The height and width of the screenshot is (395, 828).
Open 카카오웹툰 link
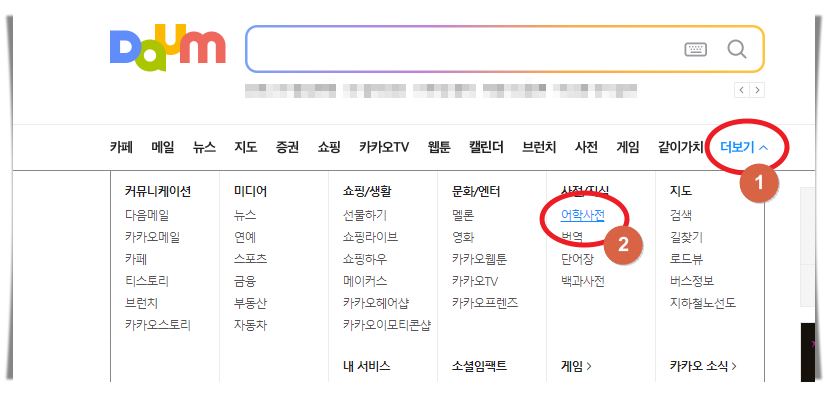click(x=479, y=259)
